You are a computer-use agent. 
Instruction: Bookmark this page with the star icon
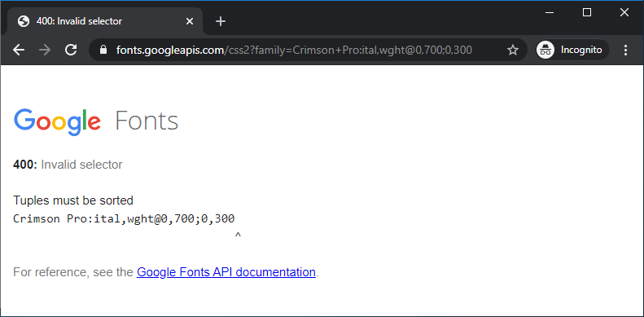click(x=513, y=51)
